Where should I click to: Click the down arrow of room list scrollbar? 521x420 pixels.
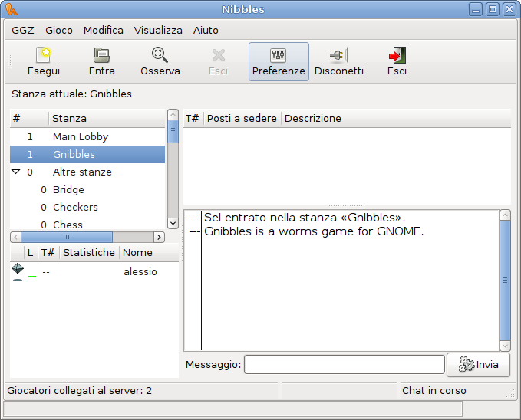pyautogui.click(x=173, y=223)
